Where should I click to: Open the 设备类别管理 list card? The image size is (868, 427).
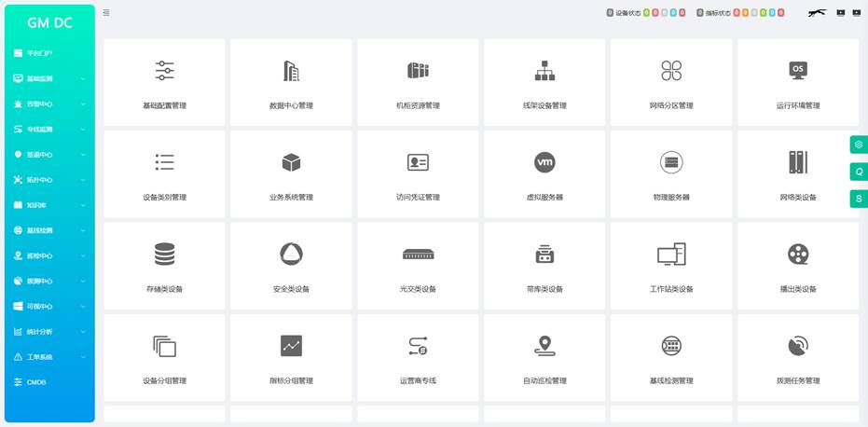(x=164, y=174)
